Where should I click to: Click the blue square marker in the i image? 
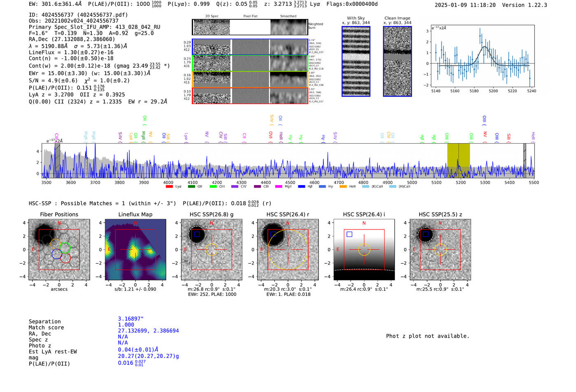[349, 234]
